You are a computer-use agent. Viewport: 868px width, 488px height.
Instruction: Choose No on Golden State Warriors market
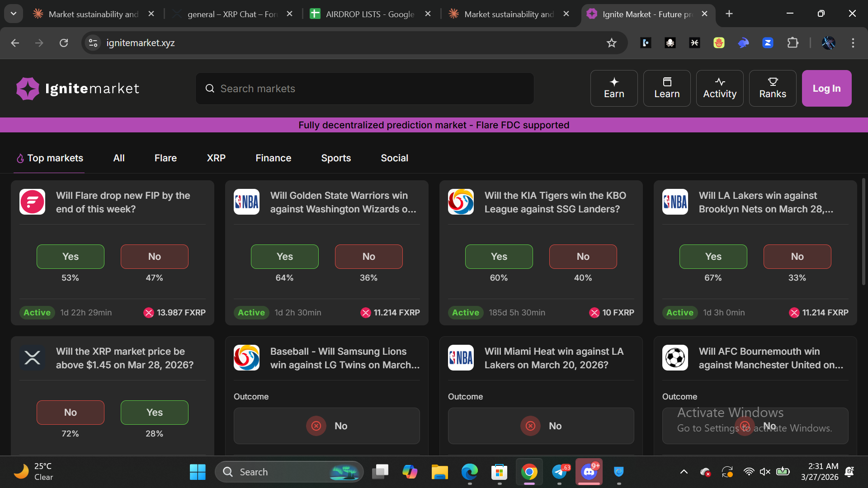point(368,257)
